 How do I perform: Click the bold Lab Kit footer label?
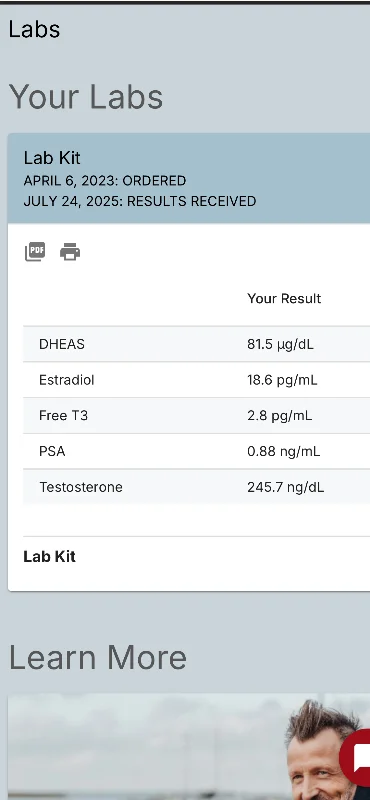pos(50,557)
